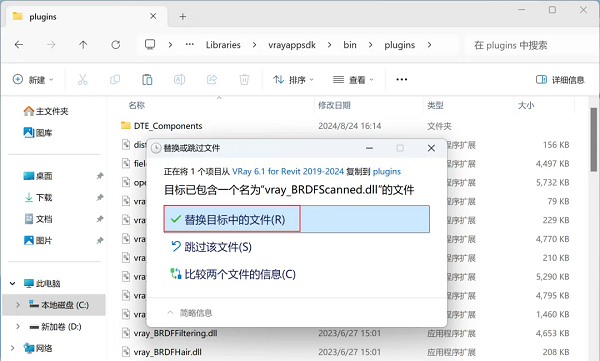Select 网络 Network in the sidebar
This screenshot has width=600, height=361.
coord(38,348)
